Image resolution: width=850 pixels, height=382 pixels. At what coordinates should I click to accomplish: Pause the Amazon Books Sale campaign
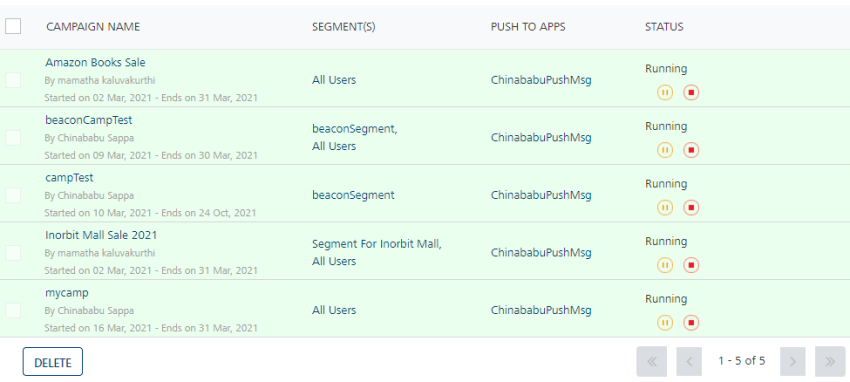[x=665, y=93]
